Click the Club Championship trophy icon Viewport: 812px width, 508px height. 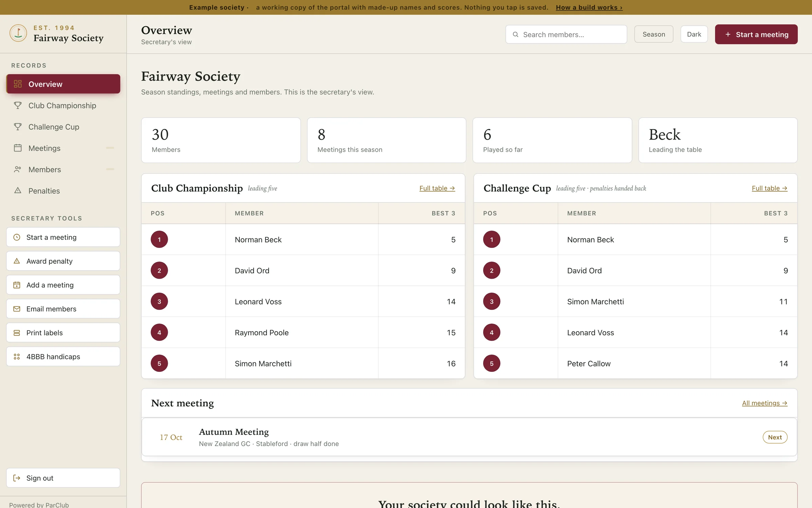point(18,105)
